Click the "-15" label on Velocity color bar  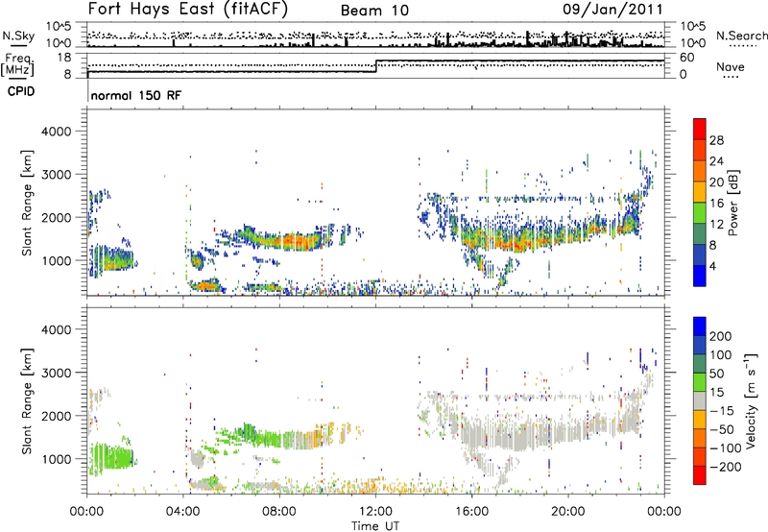[722, 411]
